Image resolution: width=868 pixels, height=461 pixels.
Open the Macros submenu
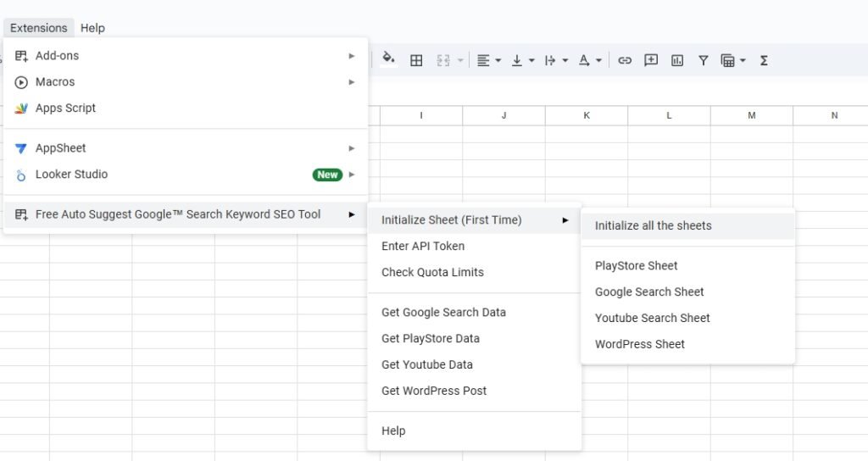pyautogui.click(x=186, y=82)
